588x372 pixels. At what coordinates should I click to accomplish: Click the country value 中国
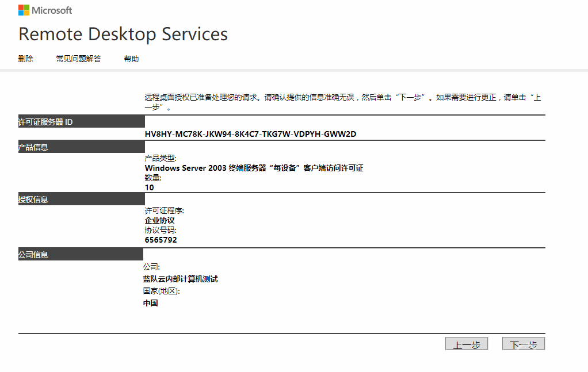[151, 303]
